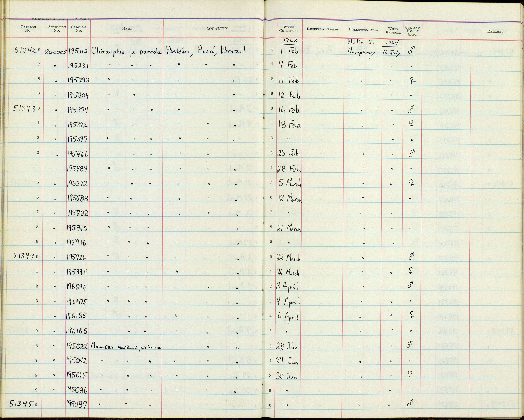Click the 'Received From—' column header
This screenshot has height=420, width=524.
coord(322,29)
